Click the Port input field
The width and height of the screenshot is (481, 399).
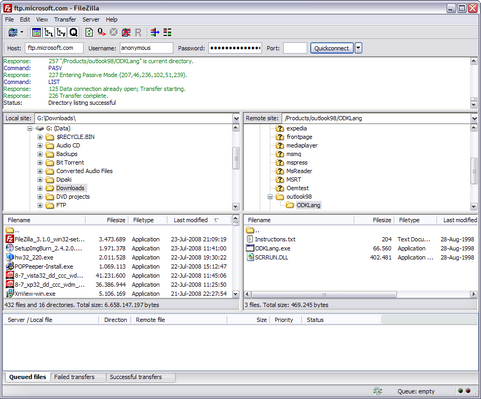tap(295, 48)
